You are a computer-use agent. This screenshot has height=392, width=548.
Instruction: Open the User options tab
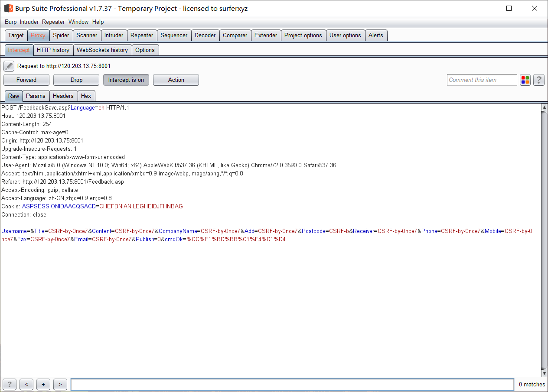(345, 36)
